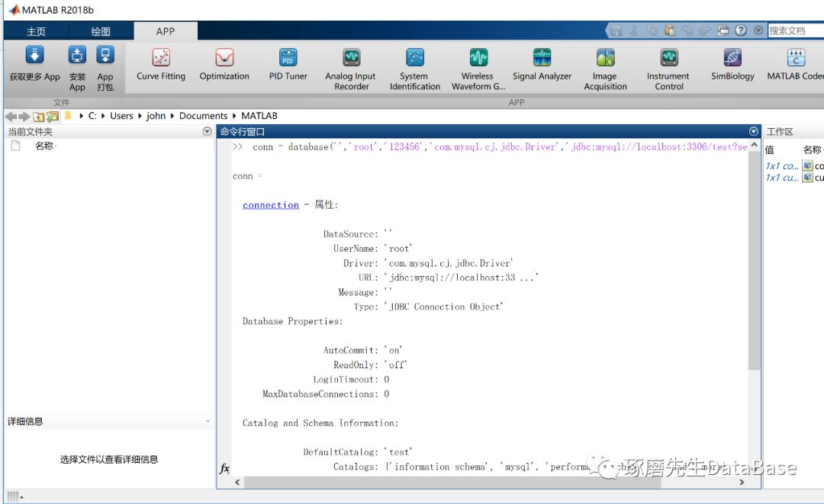
Task: Click the Browse for folder icon
Action: click(53, 117)
